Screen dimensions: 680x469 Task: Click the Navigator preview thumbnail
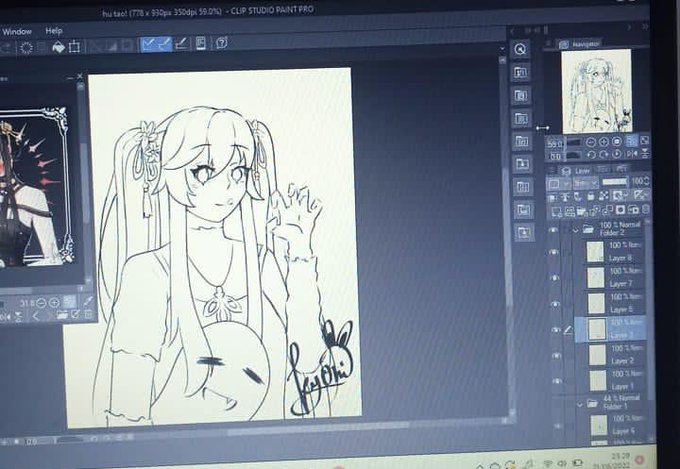point(597,91)
